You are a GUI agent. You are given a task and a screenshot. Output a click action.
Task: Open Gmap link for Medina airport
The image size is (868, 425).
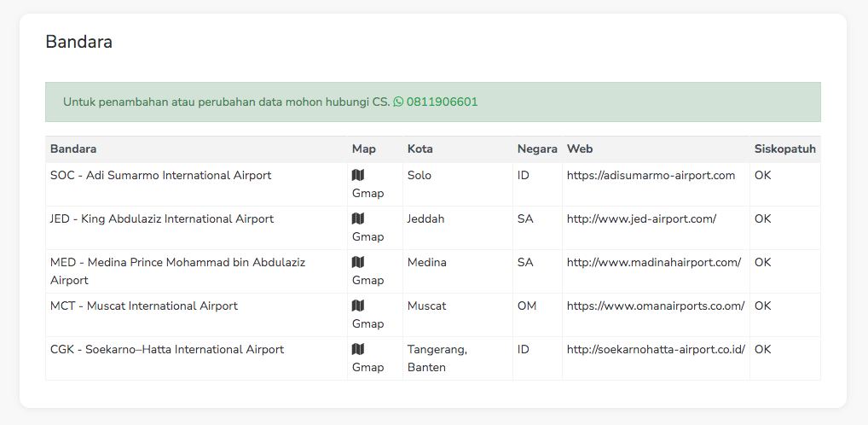(367, 280)
